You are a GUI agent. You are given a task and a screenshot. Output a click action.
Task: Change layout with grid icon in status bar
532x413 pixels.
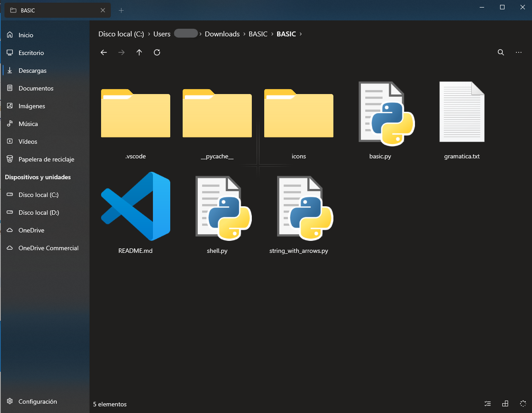pyautogui.click(x=505, y=404)
